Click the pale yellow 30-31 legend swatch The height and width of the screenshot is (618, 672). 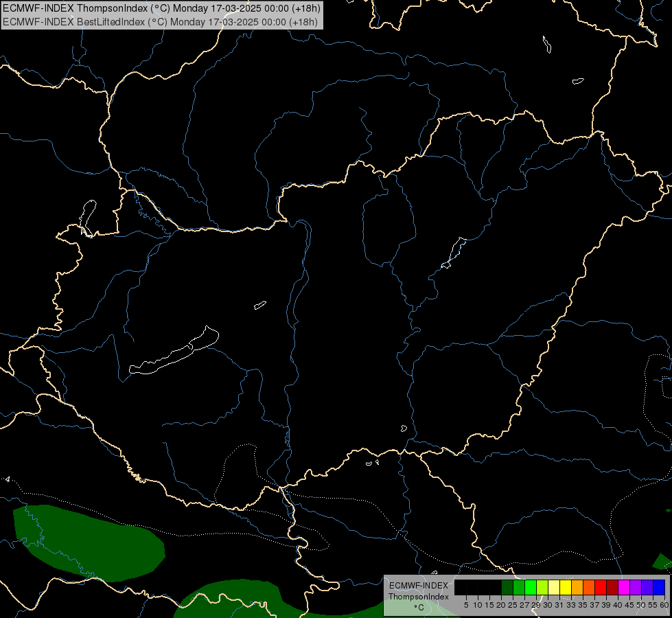pos(554,587)
